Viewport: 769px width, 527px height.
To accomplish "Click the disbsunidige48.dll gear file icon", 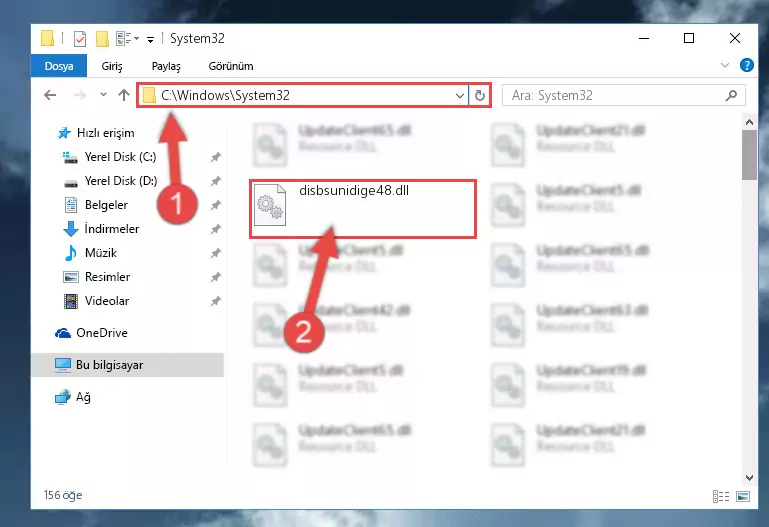I will pos(270,204).
